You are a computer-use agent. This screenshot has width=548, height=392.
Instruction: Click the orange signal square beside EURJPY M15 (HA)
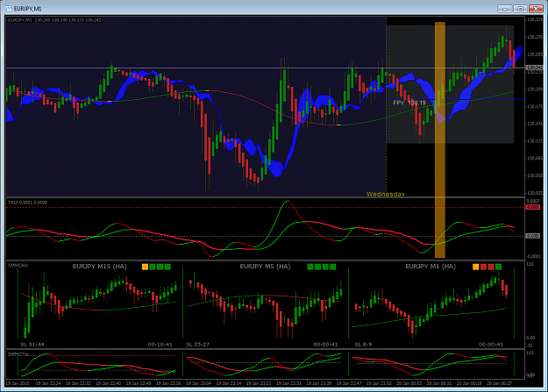(145, 267)
